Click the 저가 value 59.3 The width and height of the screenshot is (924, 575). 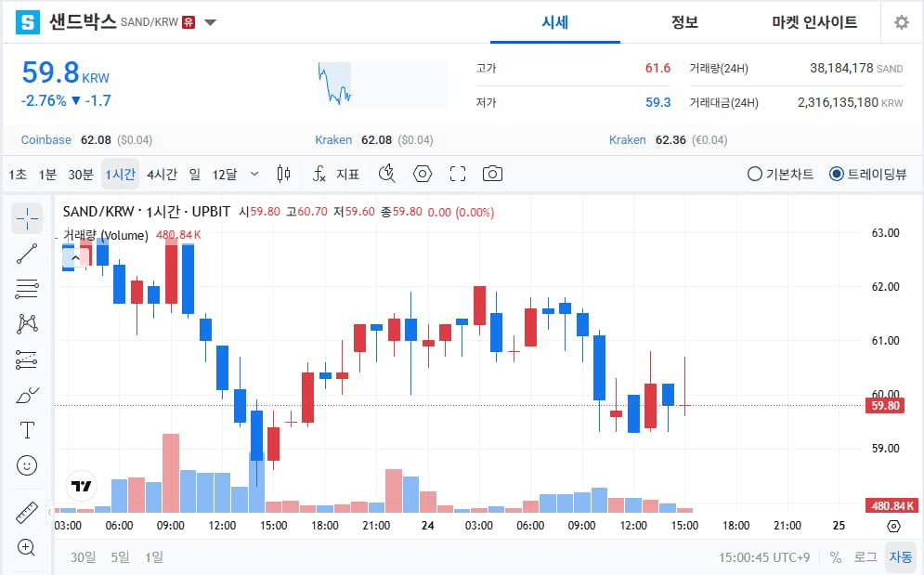[657, 102]
